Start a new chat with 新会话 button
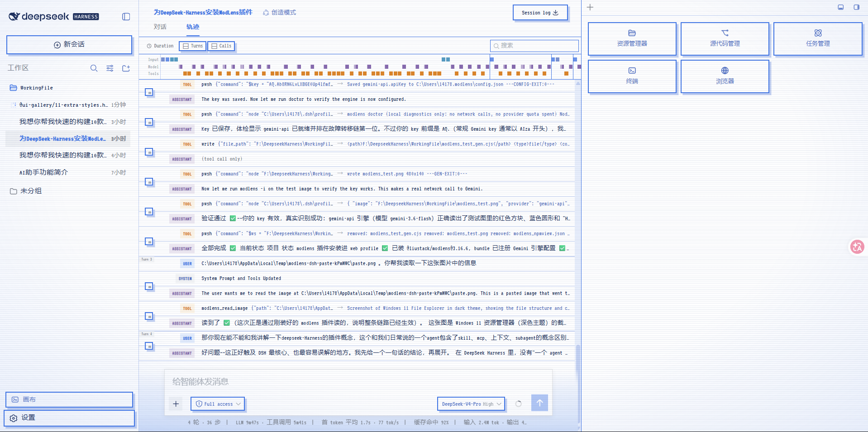 click(x=69, y=45)
